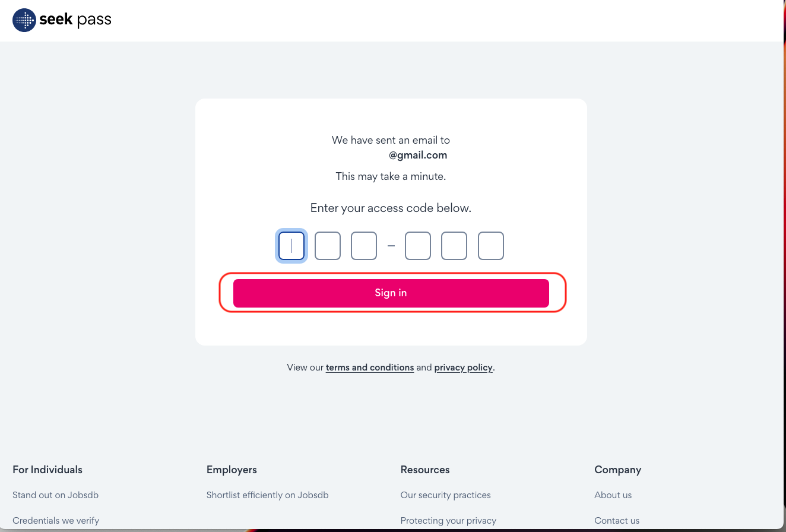Open the privacy policy link
Image resolution: width=786 pixels, height=532 pixels.
(464, 368)
